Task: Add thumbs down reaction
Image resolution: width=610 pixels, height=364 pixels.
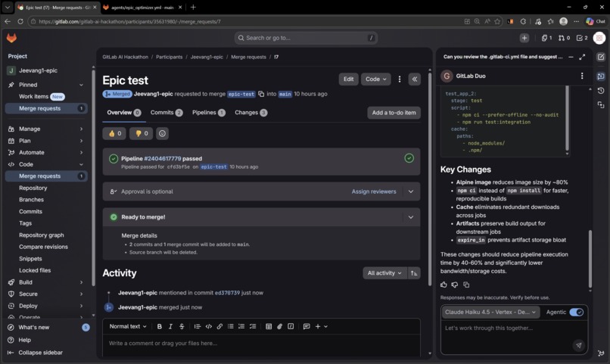Action: coord(142,133)
